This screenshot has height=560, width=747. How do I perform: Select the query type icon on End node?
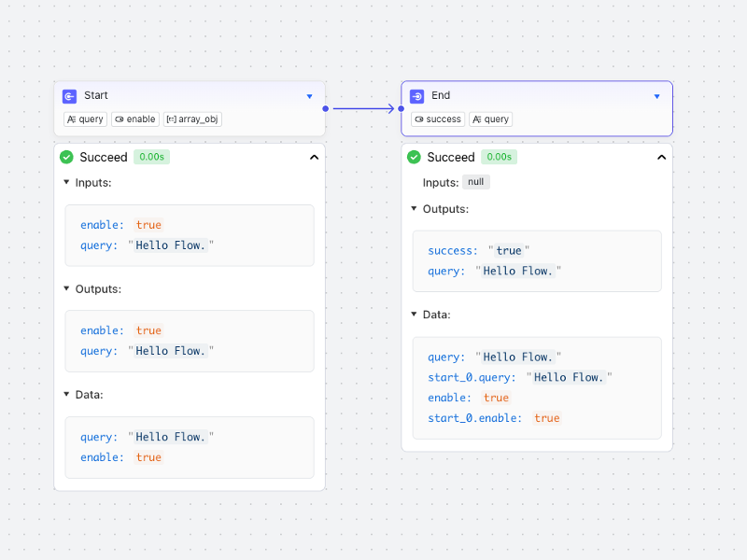(x=476, y=119)
